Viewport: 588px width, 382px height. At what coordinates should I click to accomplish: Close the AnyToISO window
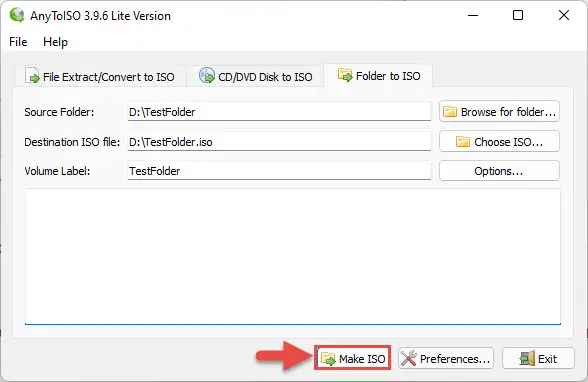(564, 15)
